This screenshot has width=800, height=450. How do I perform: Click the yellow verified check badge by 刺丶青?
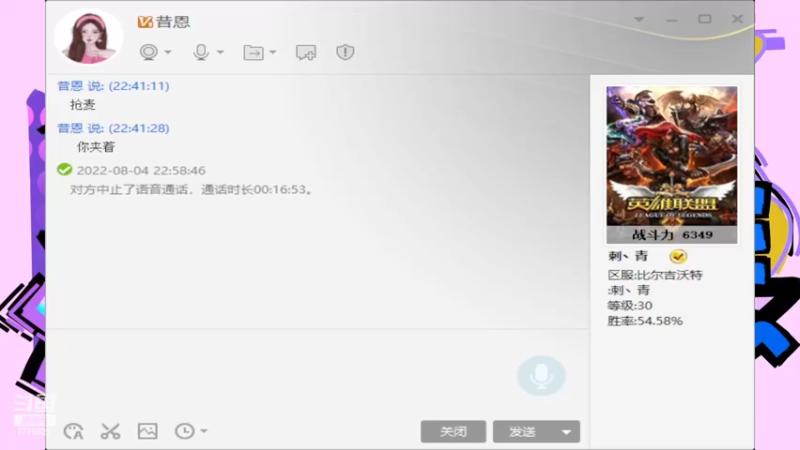tap(678, 256)
